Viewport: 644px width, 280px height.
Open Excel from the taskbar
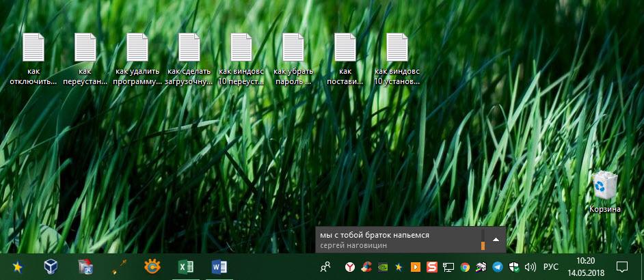185,267
